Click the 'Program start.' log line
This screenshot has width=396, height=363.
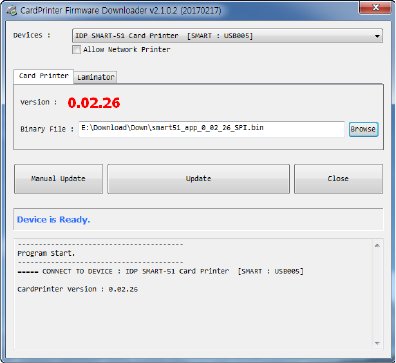[46, 254]
